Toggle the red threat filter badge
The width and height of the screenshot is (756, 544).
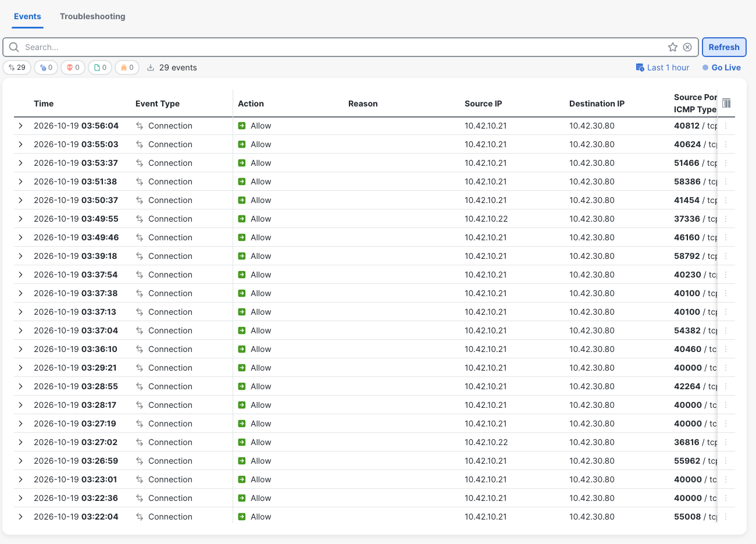click(x=73, y=67)
